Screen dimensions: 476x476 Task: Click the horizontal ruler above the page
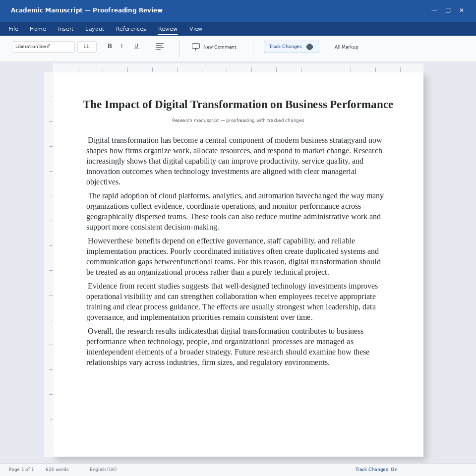[x=238, y=68]
